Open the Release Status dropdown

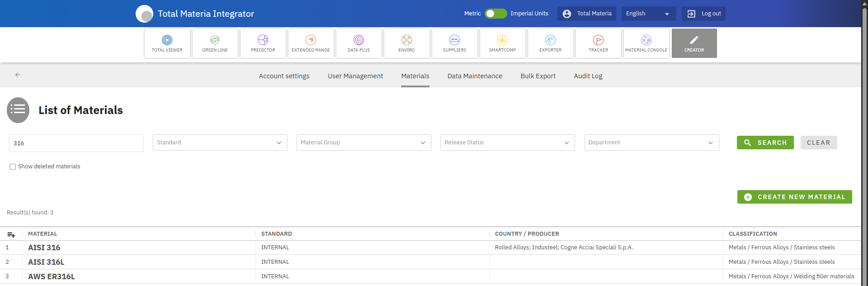(x=507, y=143)
